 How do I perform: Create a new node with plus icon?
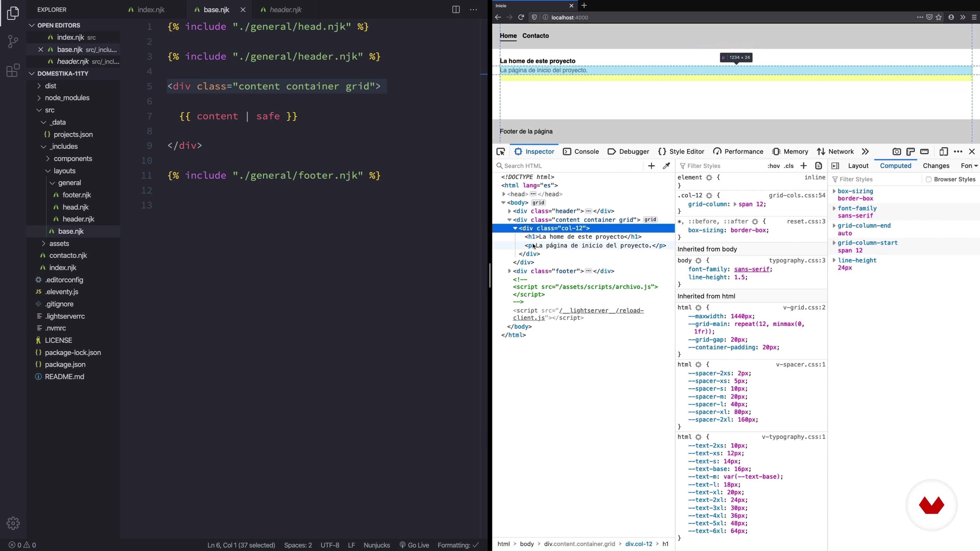pos(651,166)
